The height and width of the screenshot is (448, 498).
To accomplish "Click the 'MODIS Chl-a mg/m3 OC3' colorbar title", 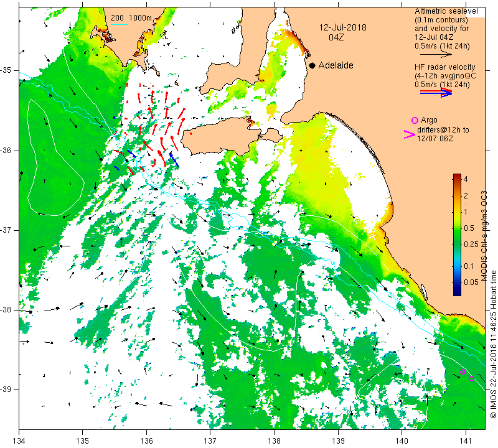I will [x=484, y=236].
